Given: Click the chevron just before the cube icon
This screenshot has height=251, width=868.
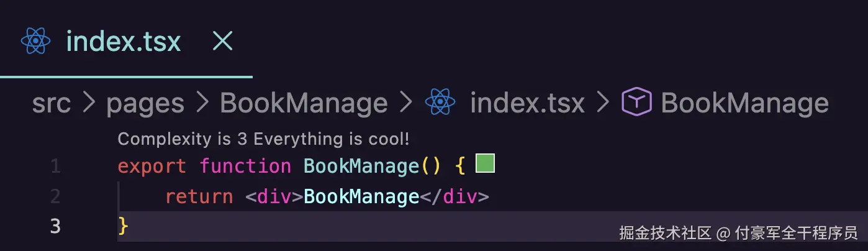Looking at the screenshot, I should click(x=602, y=103).
